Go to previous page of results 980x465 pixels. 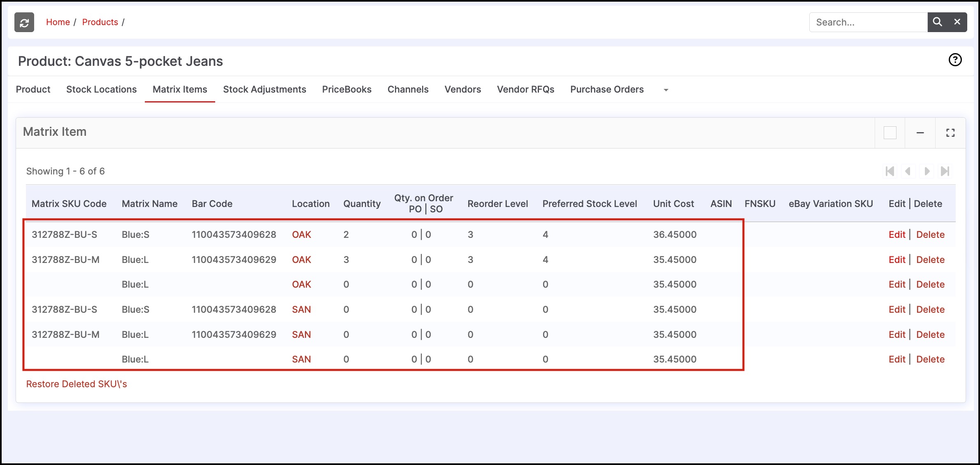pos(908,171)
